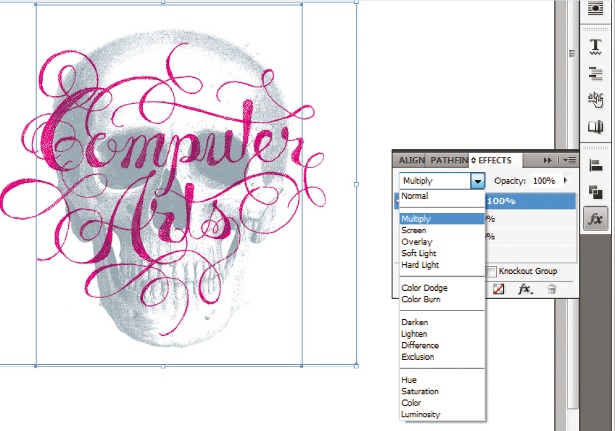
Task: Open the Pathfinder panel icon in dock
Action: 595,192
